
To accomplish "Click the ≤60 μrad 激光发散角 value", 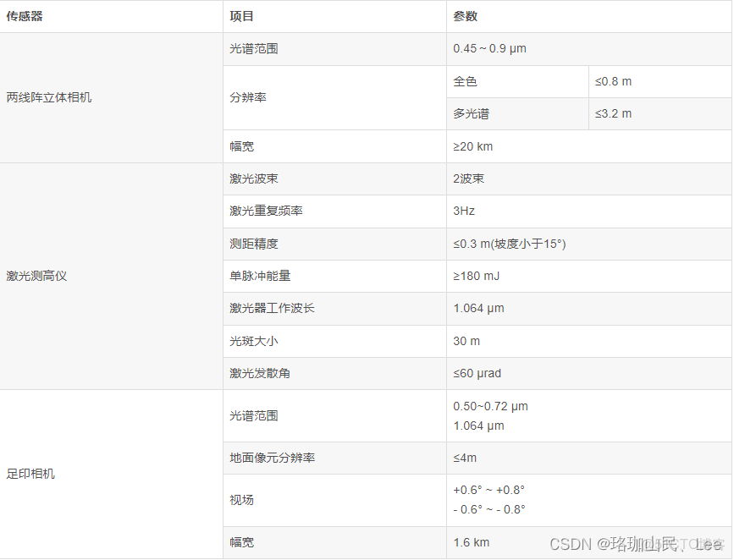I will tap(476, 373).
